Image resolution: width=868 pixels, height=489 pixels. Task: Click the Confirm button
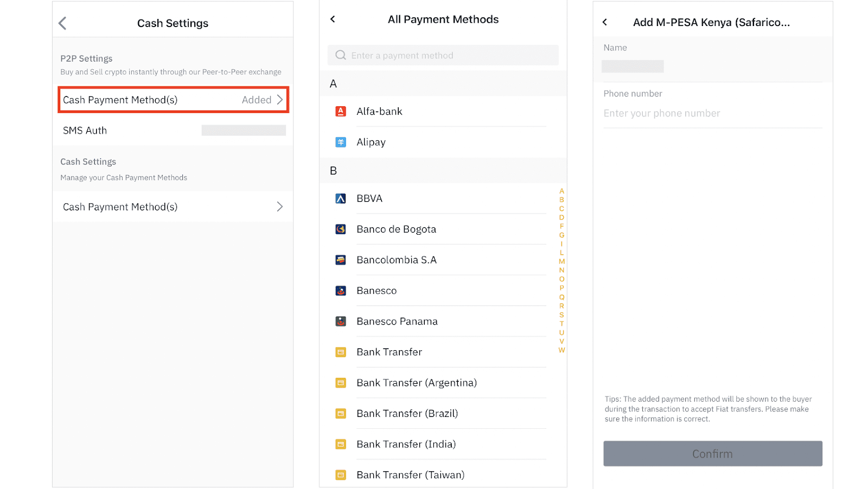[713, 454]
